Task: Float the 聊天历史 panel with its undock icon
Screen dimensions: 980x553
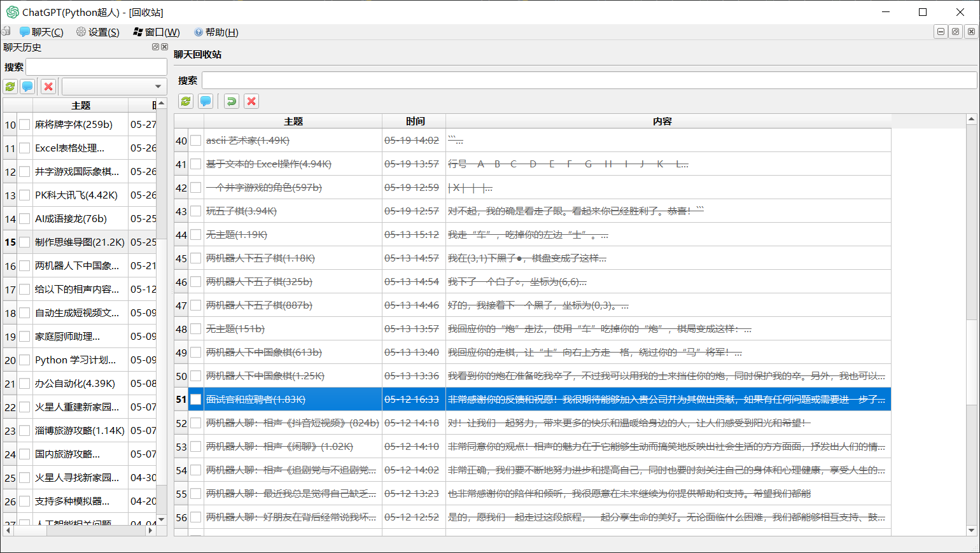Action: (155, 47)
